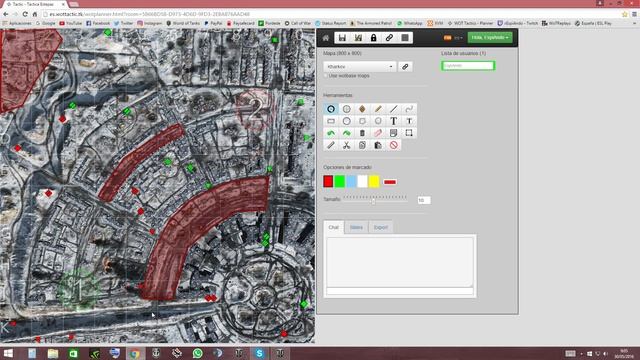Pick the red color swatch
Screen dimensions: 640x360
(328, 182)
